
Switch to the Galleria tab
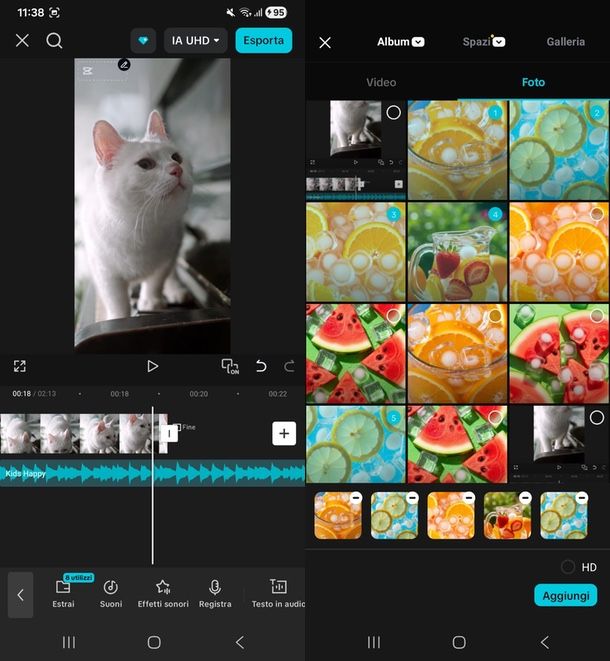point(565,42)
